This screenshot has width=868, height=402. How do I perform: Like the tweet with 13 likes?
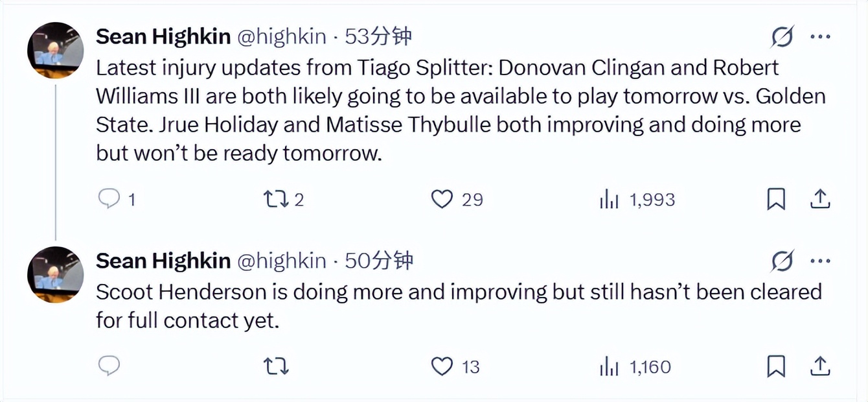(442, 367)
